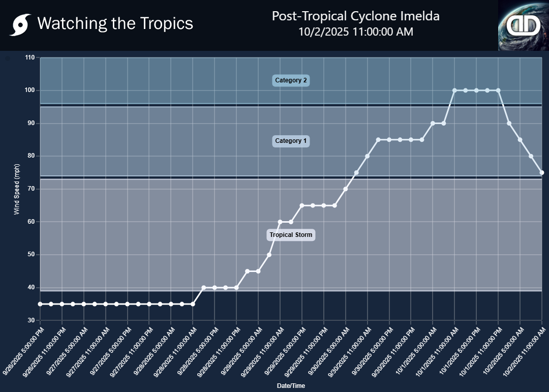Click the header advisory date and time
549x392 pixels.
(355, 32)
